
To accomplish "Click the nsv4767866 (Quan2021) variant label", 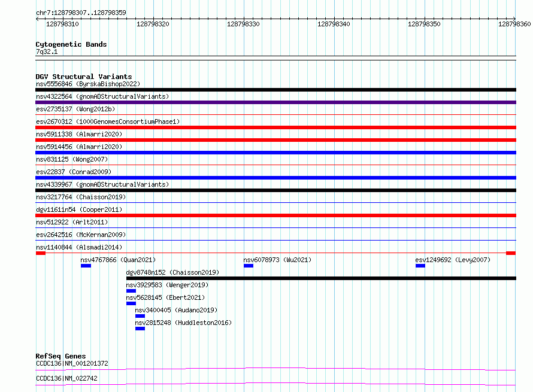I will tap(118, 260).
